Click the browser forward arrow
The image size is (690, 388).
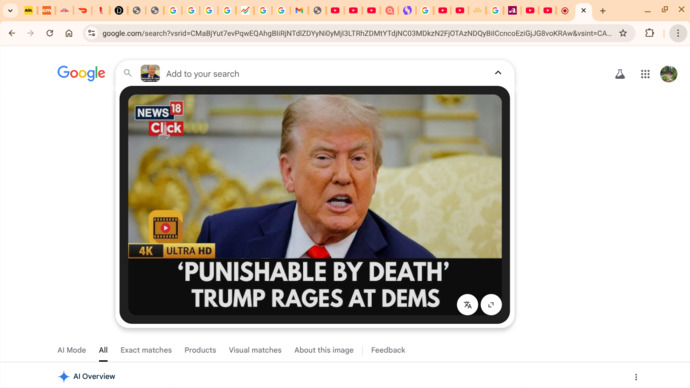coord(30,33)
